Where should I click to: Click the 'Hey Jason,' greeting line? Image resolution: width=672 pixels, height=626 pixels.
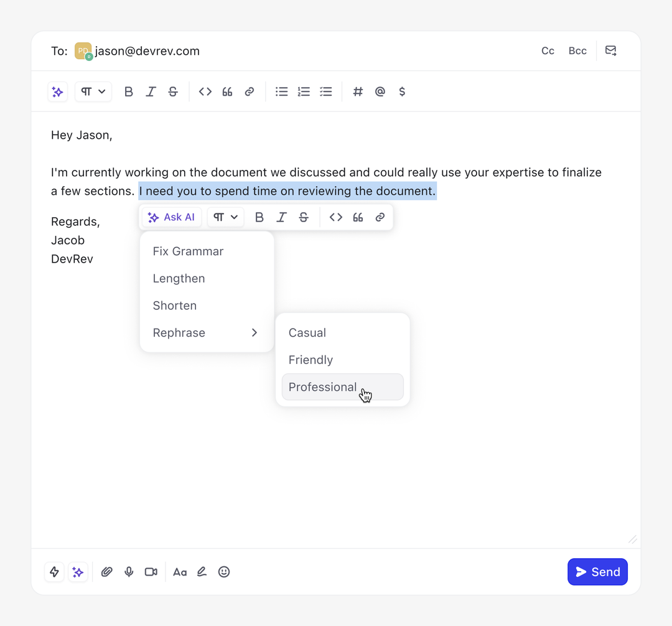pyautogui.click(x=82, y=136)
